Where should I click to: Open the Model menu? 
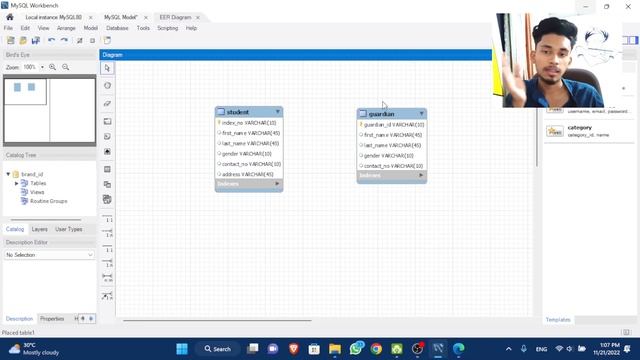tap(91, 28)
